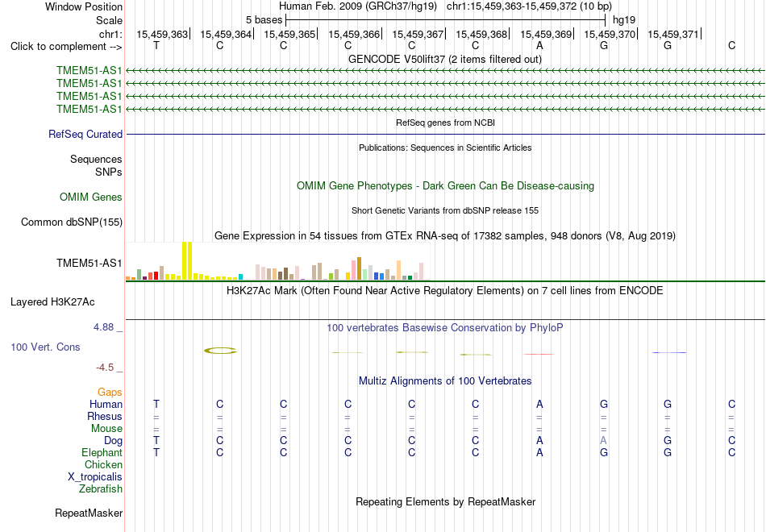The height and width of the screenshot is (532, 766).
Task: Click the SNPs track label
Action: (x=109, y=172)
